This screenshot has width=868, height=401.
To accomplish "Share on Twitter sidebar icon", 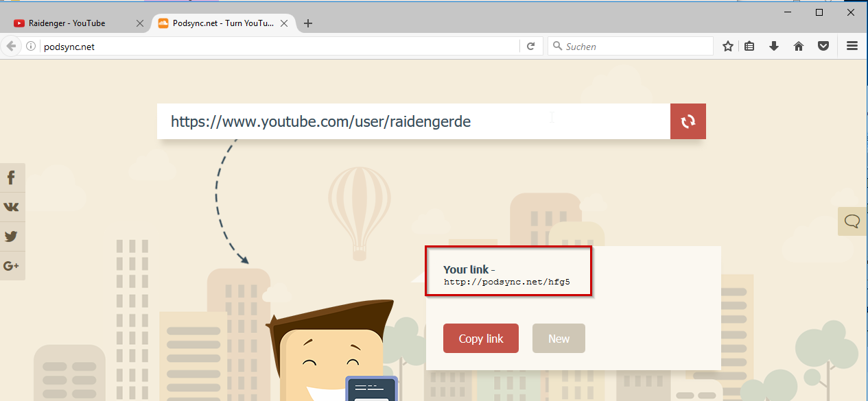I will [12, 236].
